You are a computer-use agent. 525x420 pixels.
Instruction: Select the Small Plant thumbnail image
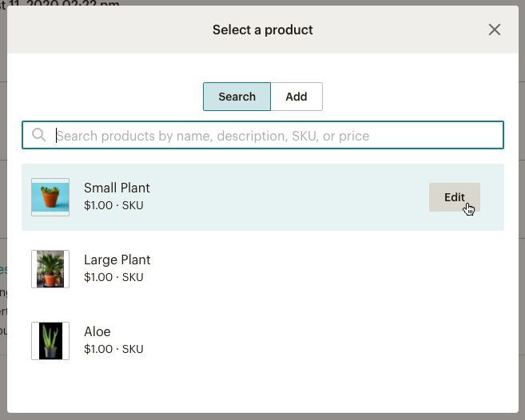click(x=50, y=197)
